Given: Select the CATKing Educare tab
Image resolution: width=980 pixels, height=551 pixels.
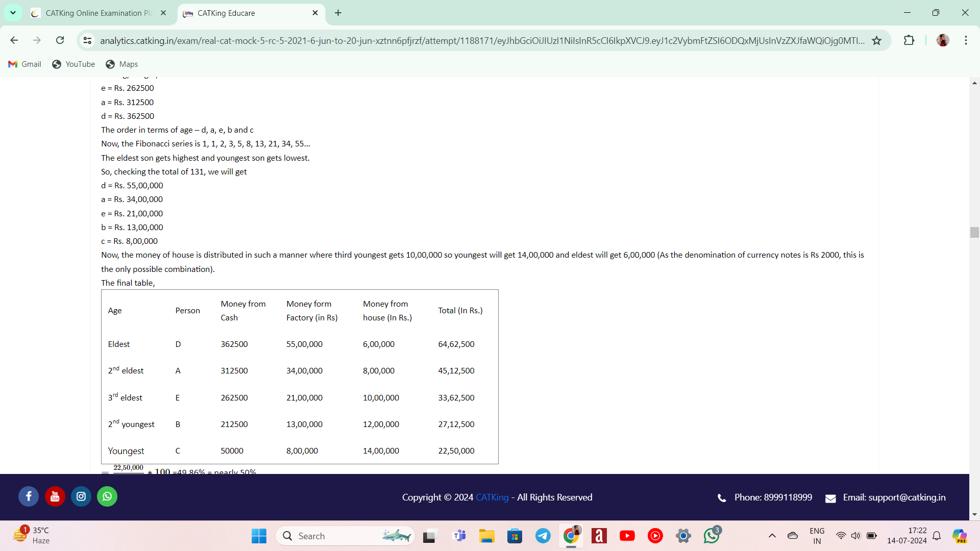Looking at the screenshot, I should point(252,13).
